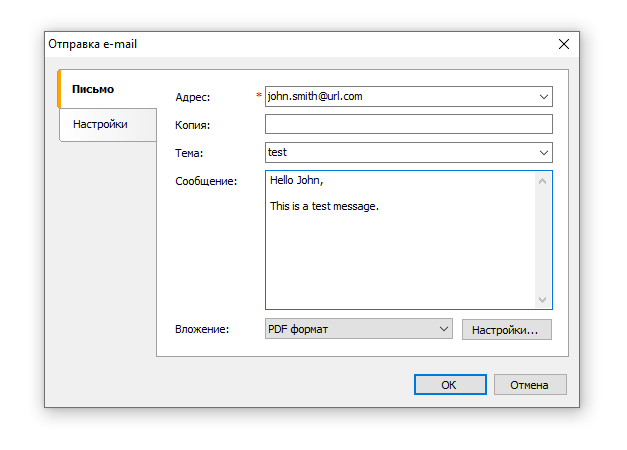Click the message box scrollbar track

pos(543,240)
